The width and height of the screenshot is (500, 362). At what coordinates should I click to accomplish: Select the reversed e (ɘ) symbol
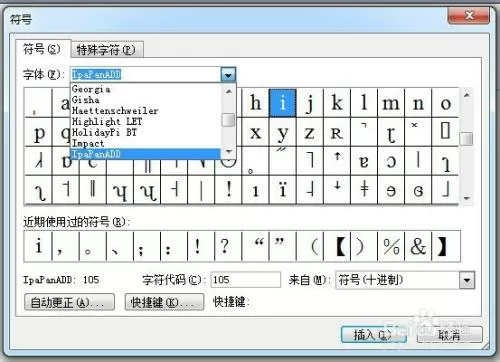tap(391, 190)
